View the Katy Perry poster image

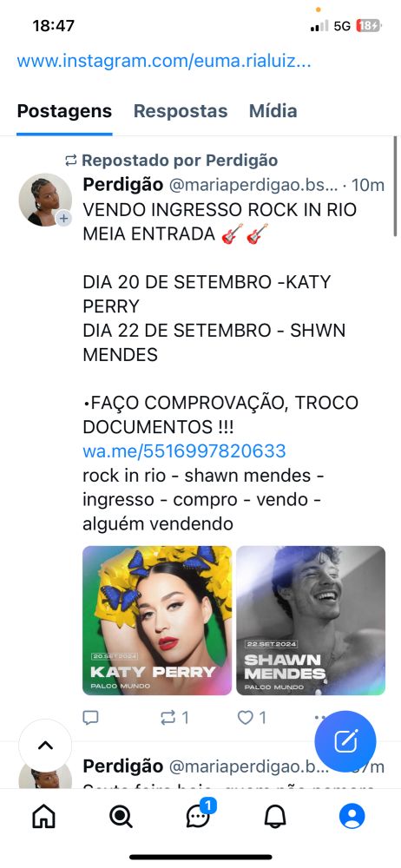(x=157, y=621)
